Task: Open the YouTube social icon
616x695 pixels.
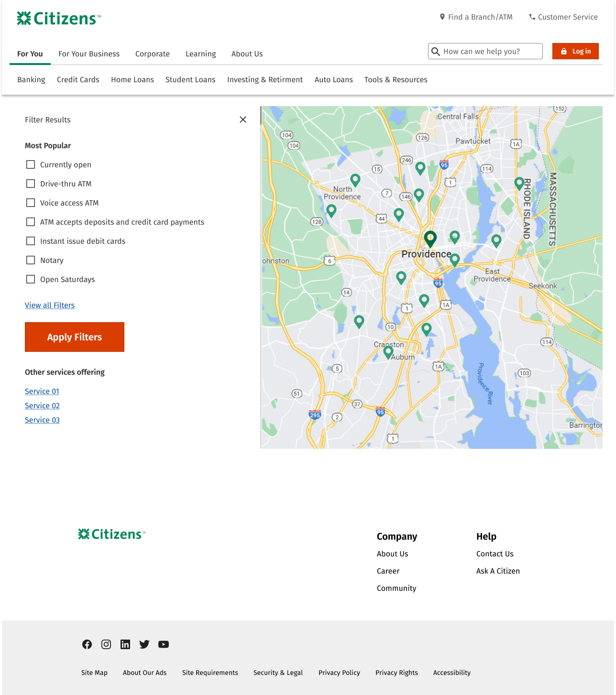Action: [164, 644]
